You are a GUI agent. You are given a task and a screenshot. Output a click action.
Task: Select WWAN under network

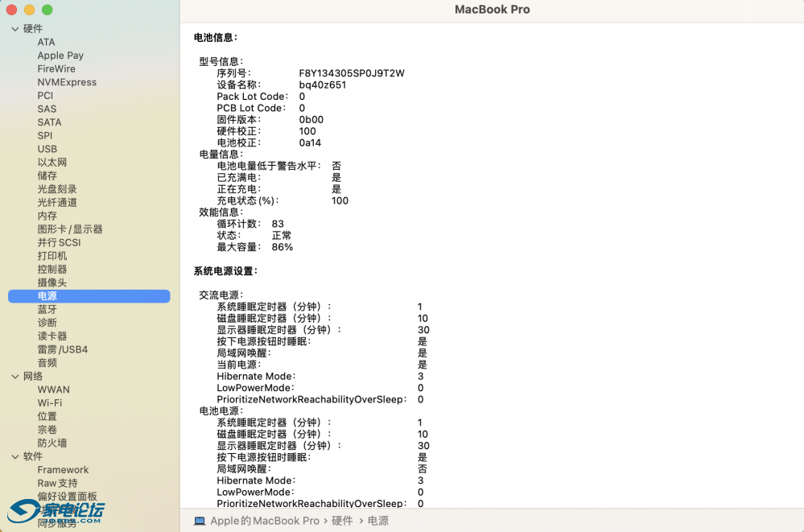coord(53,390)
